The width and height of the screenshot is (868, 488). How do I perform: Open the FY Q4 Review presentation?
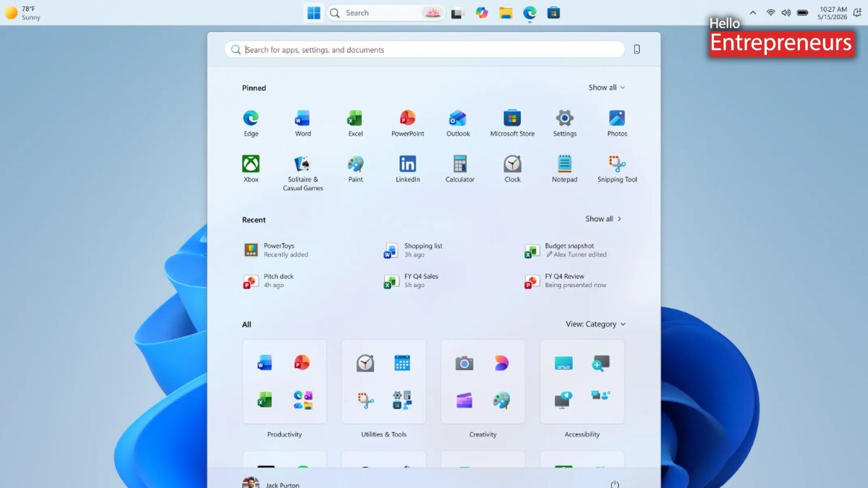[566, 281]
